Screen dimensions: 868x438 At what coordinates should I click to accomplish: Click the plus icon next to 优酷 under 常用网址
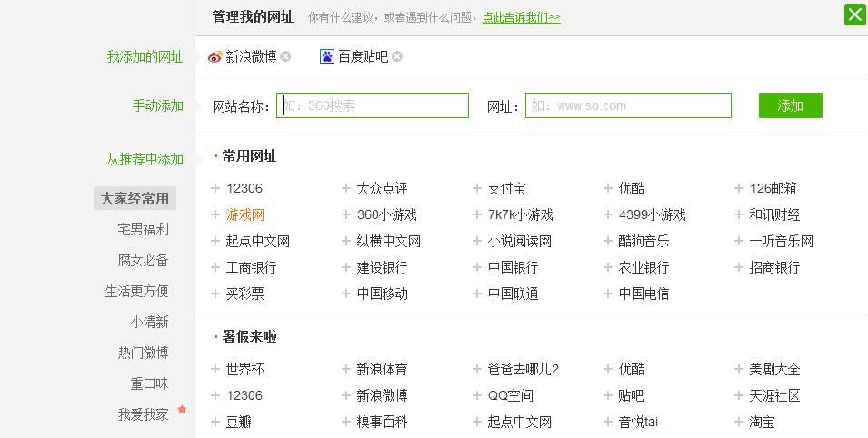[x=608, y=188]
